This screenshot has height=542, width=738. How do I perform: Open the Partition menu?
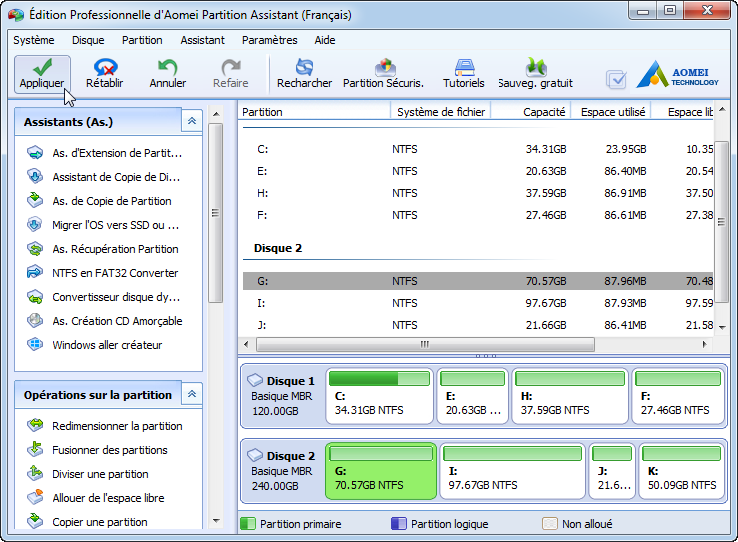142,40
